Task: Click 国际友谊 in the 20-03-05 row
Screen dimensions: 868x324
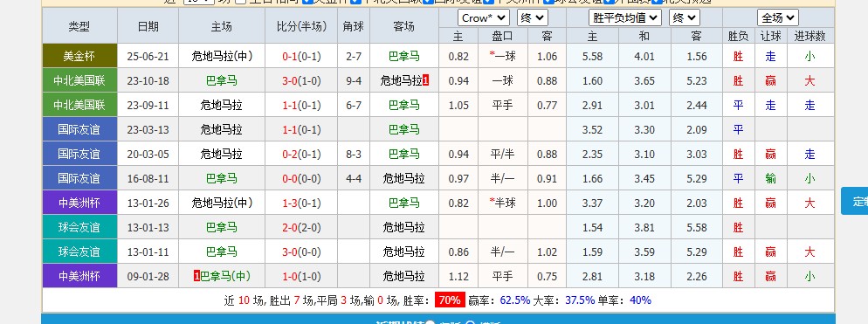Action: click(x=79, y=154)
